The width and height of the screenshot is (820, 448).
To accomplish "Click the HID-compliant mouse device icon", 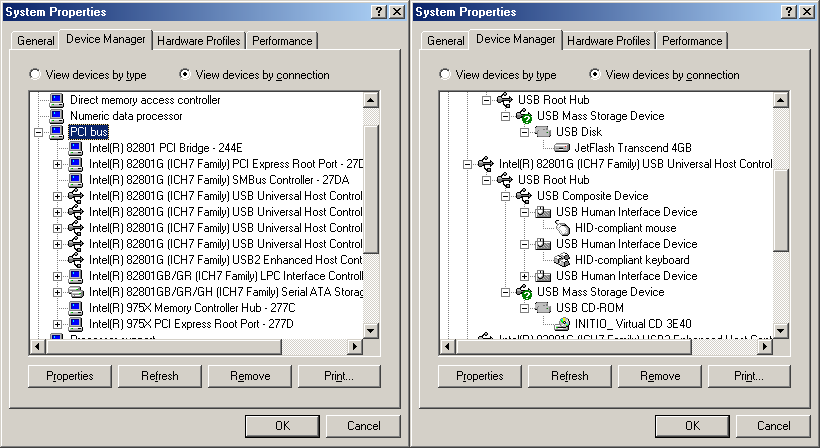I will (563, 228).
